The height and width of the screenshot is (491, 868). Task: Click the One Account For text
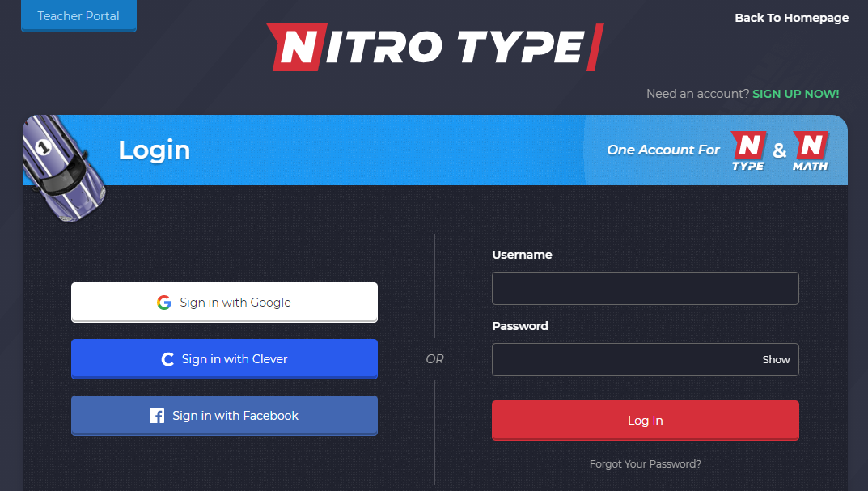663,150
